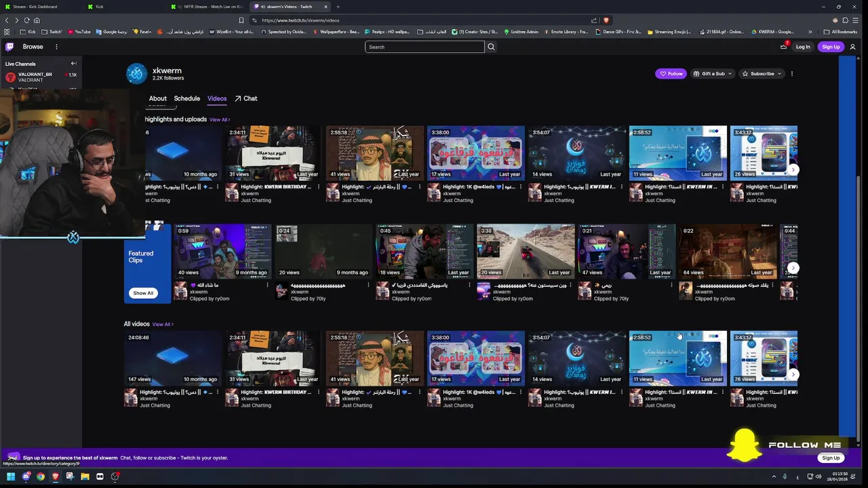Open View All for highlights and uploads
Screen dimensions: 868x488
click(220, 120)
